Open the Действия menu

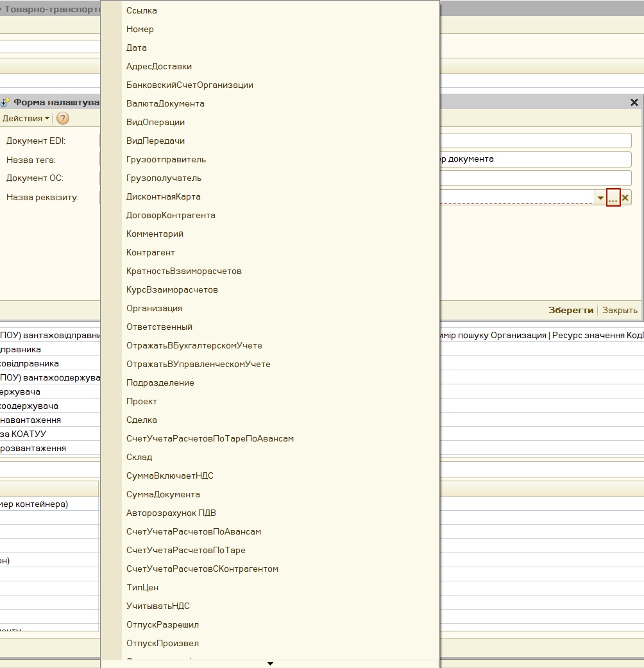26,119
